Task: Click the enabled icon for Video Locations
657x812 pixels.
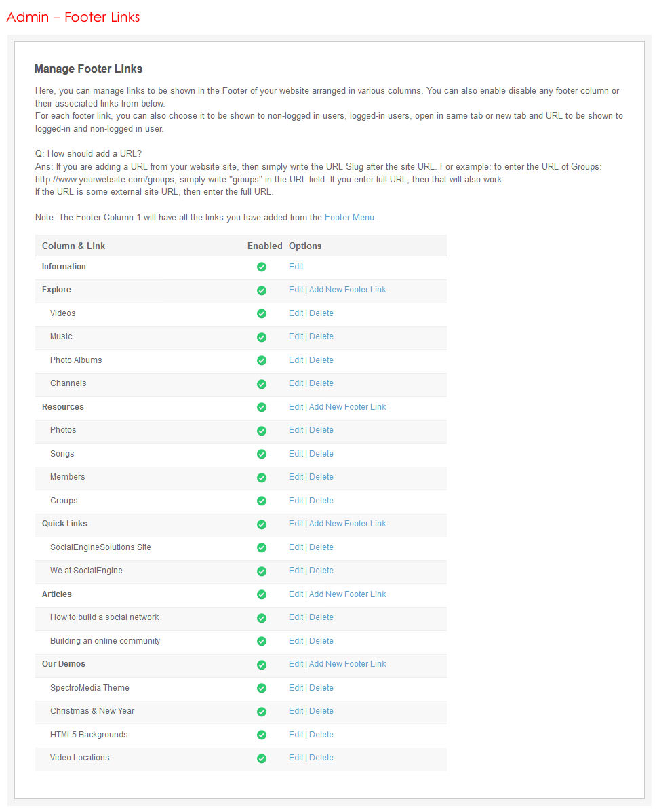Action: (x=262, y=758)
